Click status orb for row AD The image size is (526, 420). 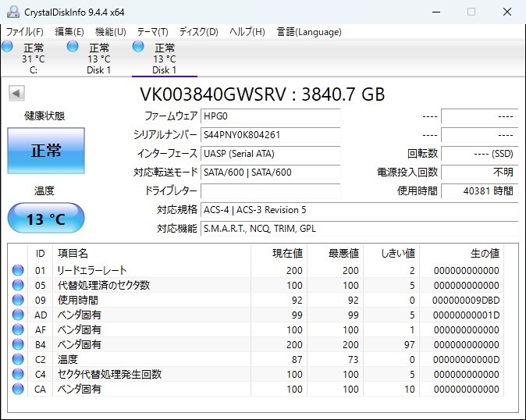coord(18,315)
